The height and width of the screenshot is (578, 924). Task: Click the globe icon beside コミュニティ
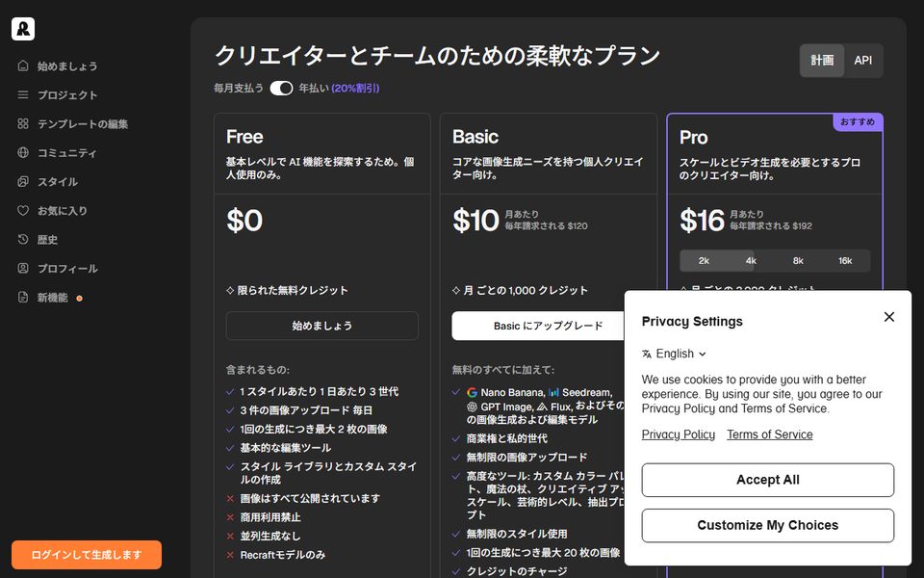pyautogui.click(x=23, y=152)
